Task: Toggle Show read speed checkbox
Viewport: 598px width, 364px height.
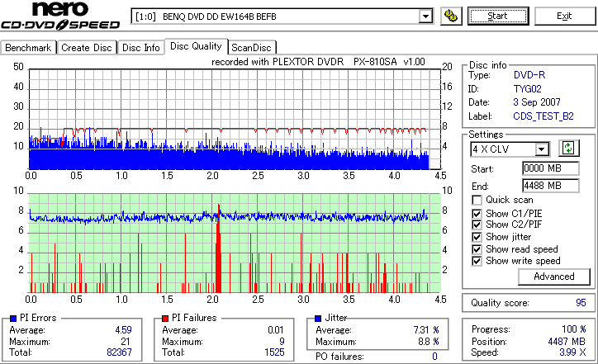Action: [x=477, y=249]
